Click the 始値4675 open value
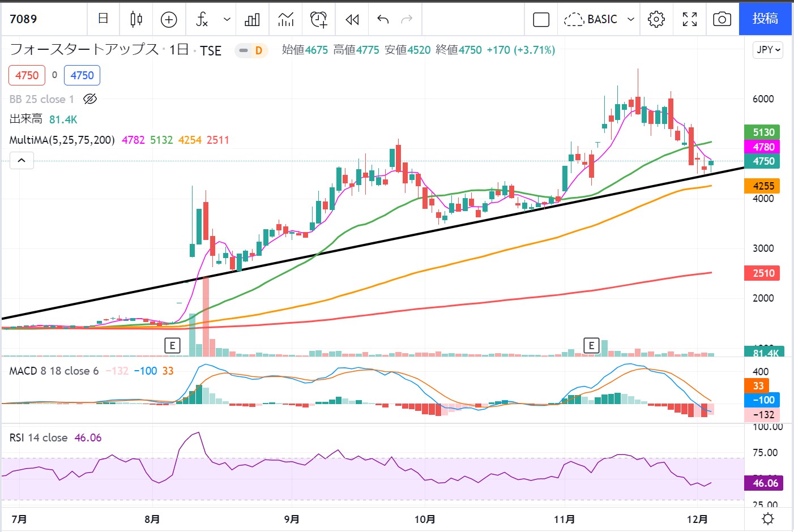This screenshot has width=794, height=532. coord(305,50)
